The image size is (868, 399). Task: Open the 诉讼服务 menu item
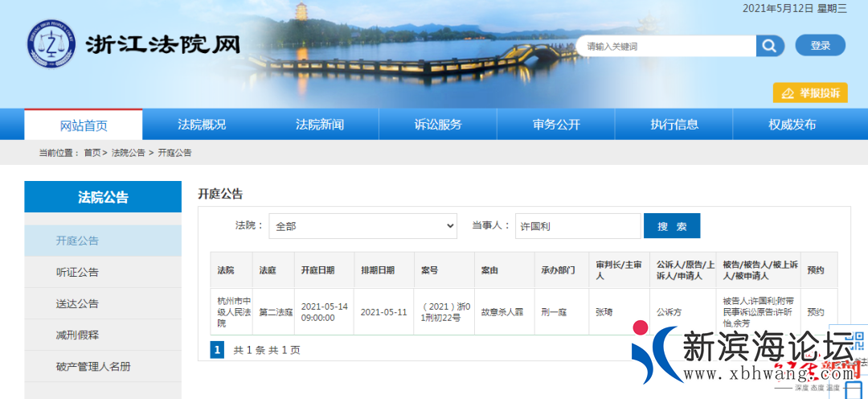tap(438, 125)
